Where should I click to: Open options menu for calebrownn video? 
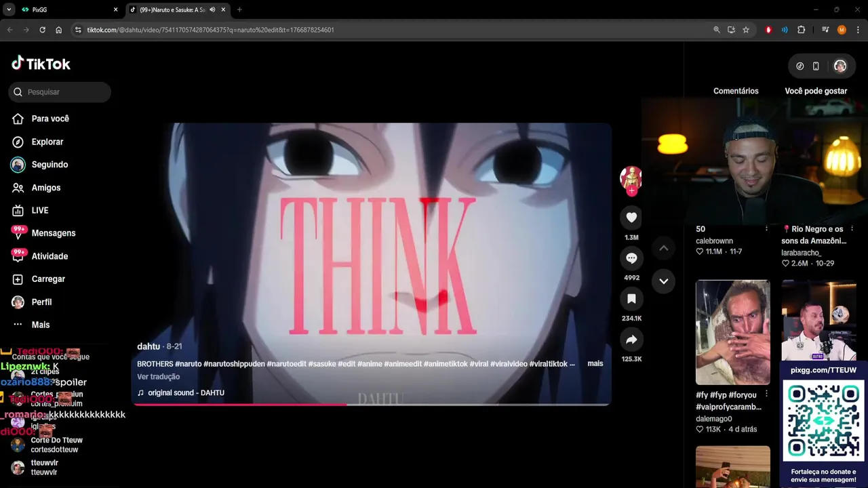[x=766, y=229]
